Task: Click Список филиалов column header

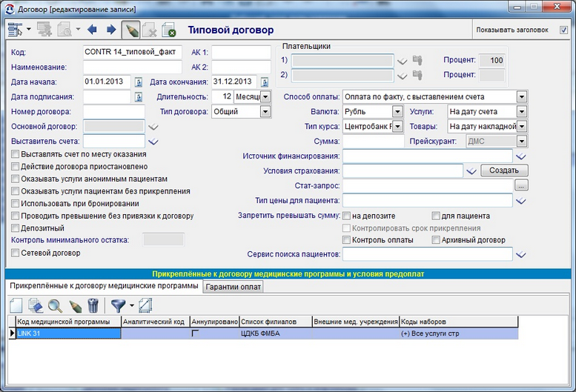Action: click(x=276, y=322)
